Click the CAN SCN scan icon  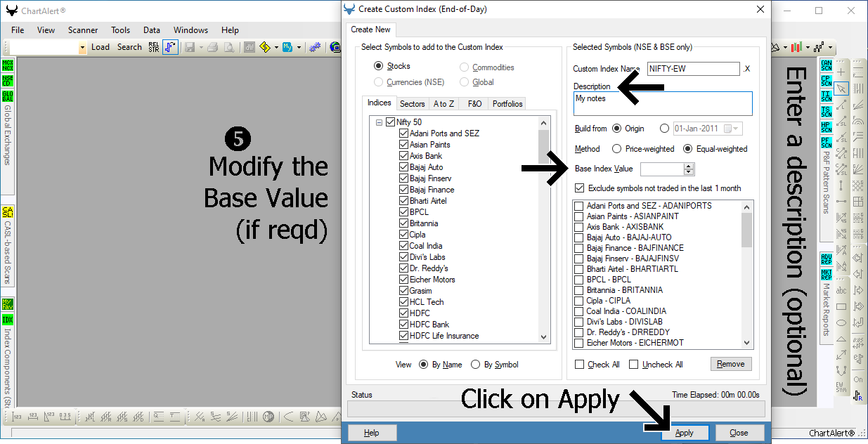pos(827,65)
